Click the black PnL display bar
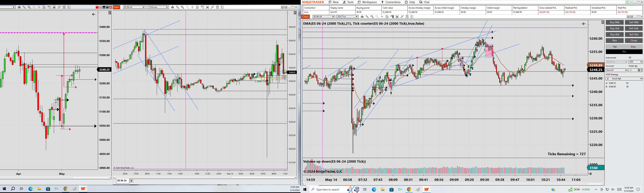 (624, 52)
